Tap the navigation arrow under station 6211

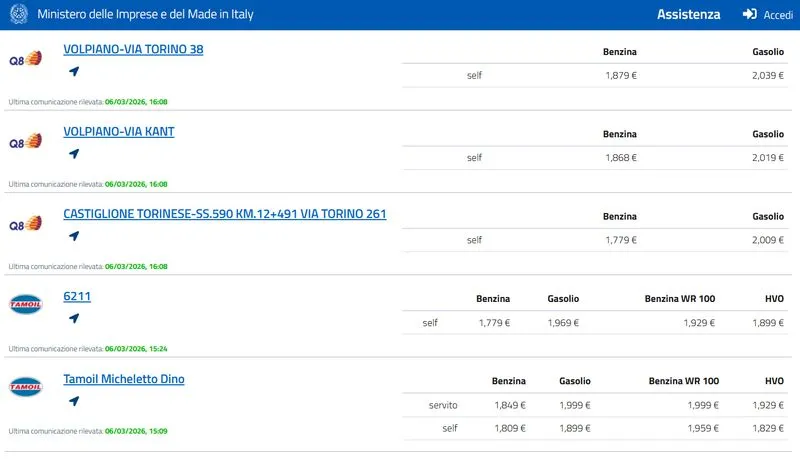[73, 319]
